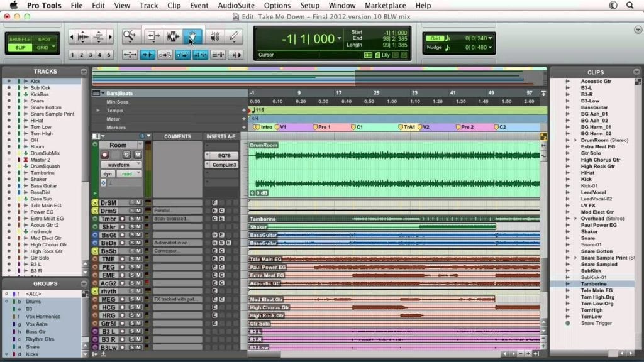
Task: Click the Zoom Toggle icon under the Zoomer tool
Action: click(130, 55)
